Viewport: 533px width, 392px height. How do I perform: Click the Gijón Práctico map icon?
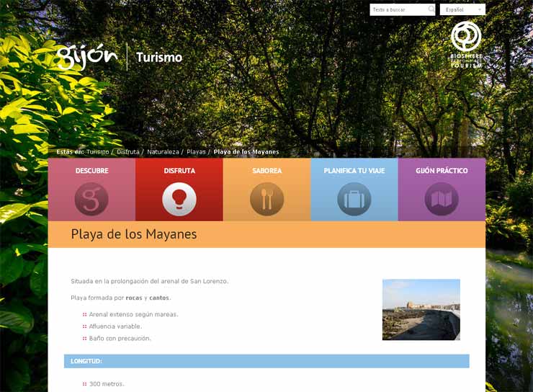tap(442, 199)
